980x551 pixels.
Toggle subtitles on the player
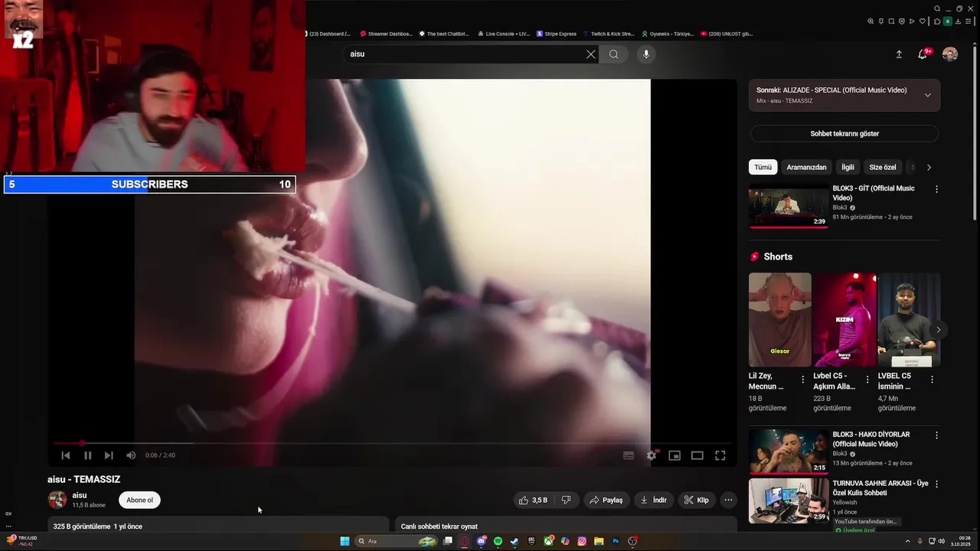click(x=629, y=455)
